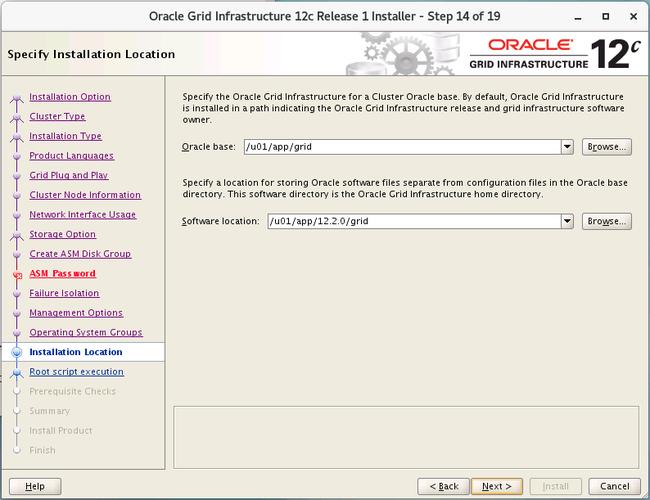Click the Network Interface Usage step bullet
This screenshot has height=500, width=650.
[x=17, y=215]
